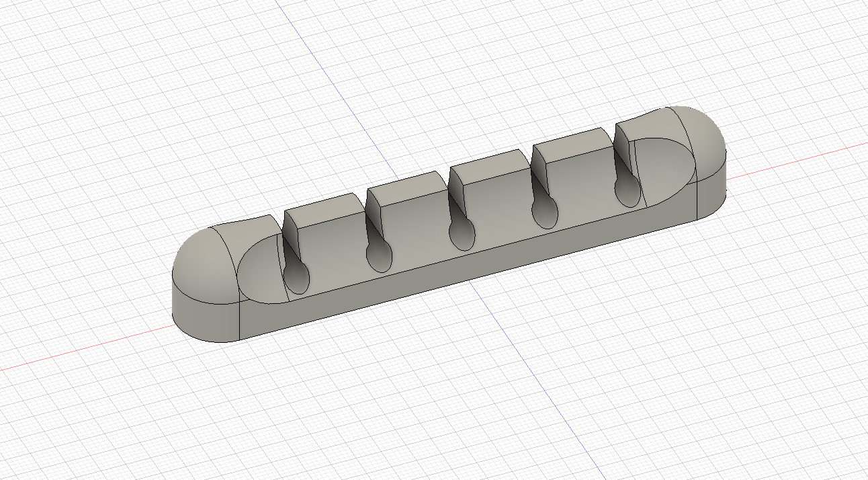Click the middle circular cable hole
The height and width of the screenshot is (480, 868).
point(462,235)
